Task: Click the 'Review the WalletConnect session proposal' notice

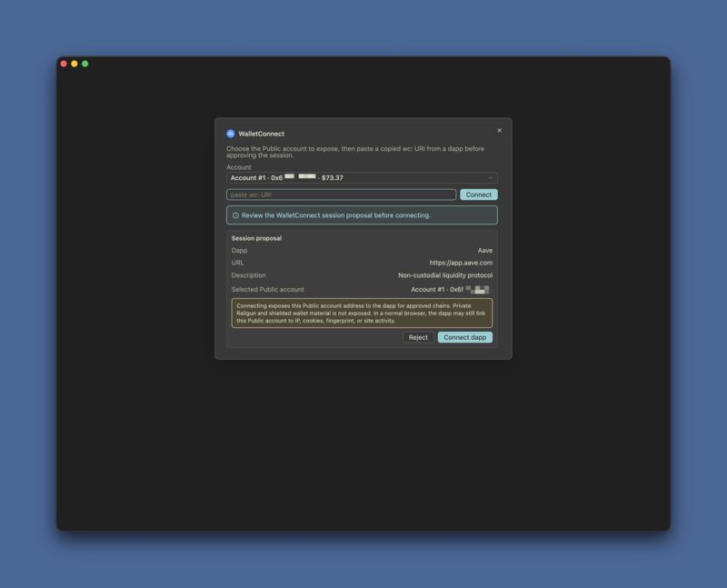Action: 362,215
